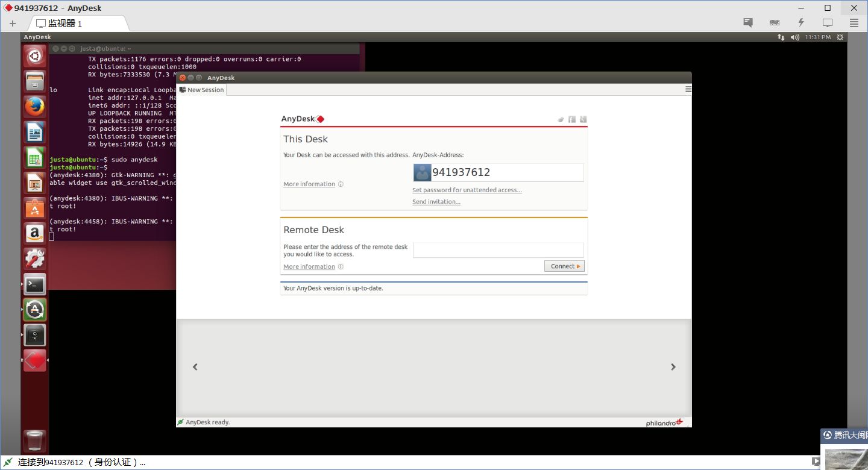Click the connection status text 连接到941937612
This screenshot has width=868, height=470.
(x=82, y=463)
